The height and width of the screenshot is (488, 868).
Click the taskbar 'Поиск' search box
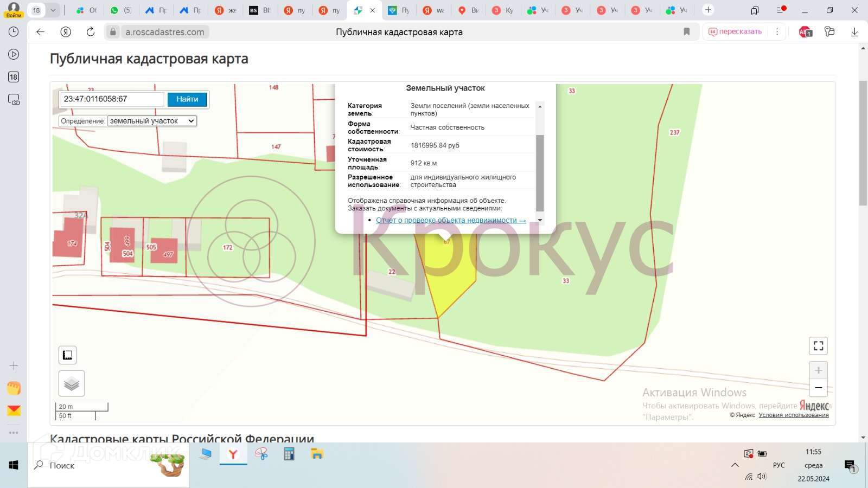[108, 465]
